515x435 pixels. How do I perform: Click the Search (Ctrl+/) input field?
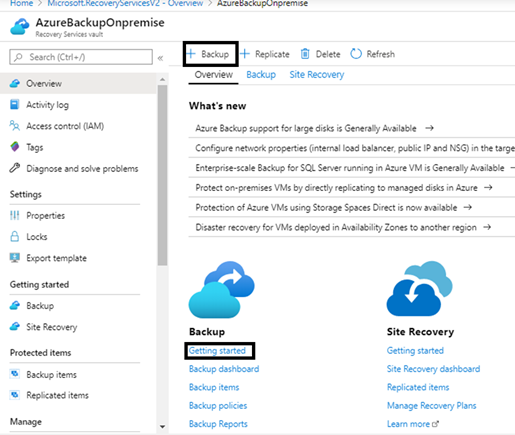point(81,57)
